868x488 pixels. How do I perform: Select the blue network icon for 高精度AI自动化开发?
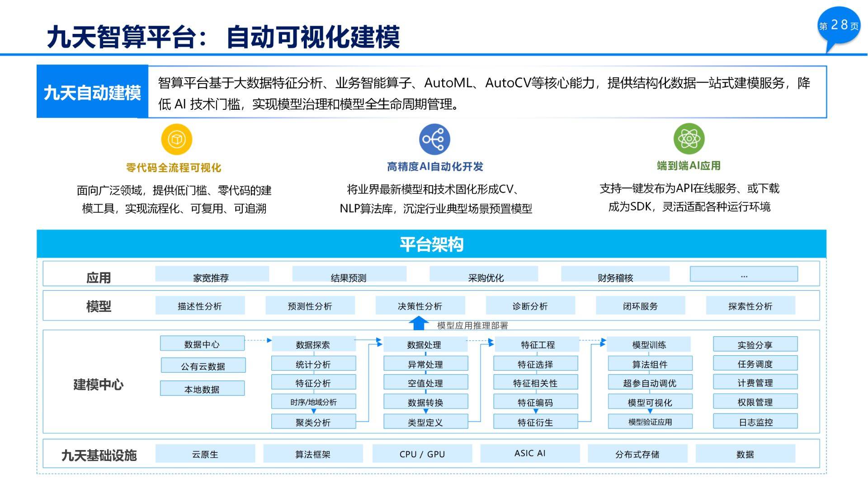pos(434,141)
